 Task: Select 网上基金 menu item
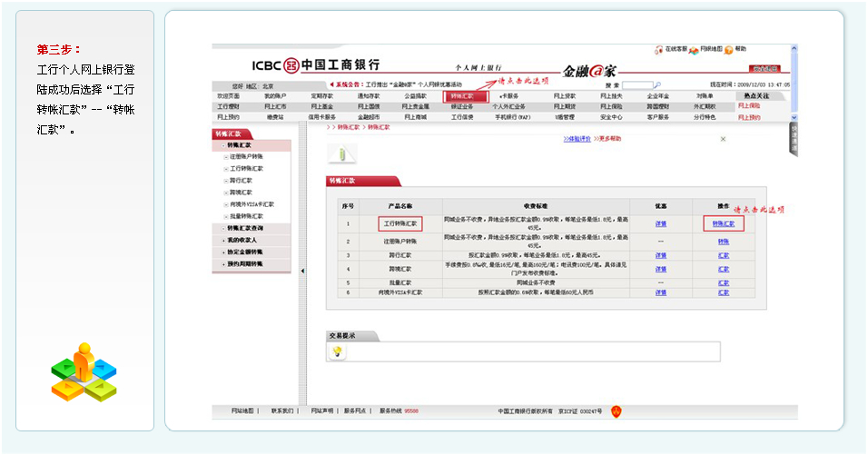point(322,107)
